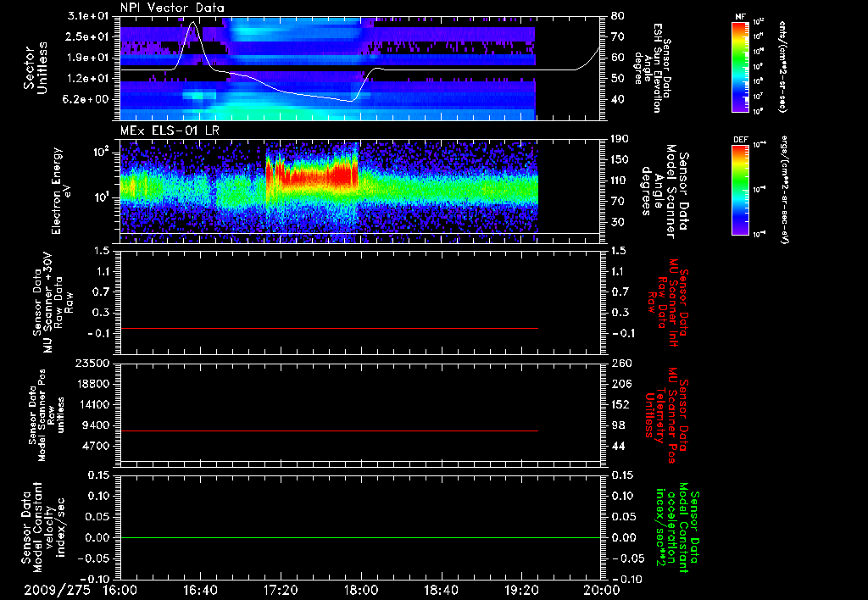Click the '152' telemetry tick value
Viewport: 868px width, 600px height.
pos(620,404)
